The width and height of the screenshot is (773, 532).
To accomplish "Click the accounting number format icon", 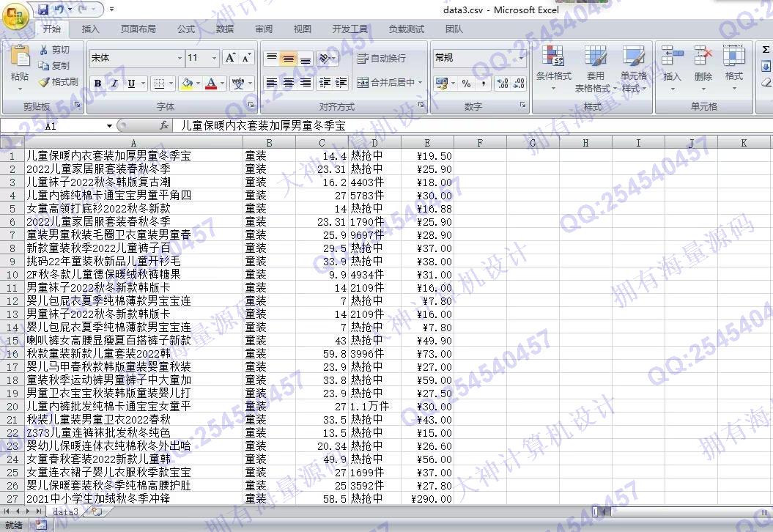I will pos(441,84).
